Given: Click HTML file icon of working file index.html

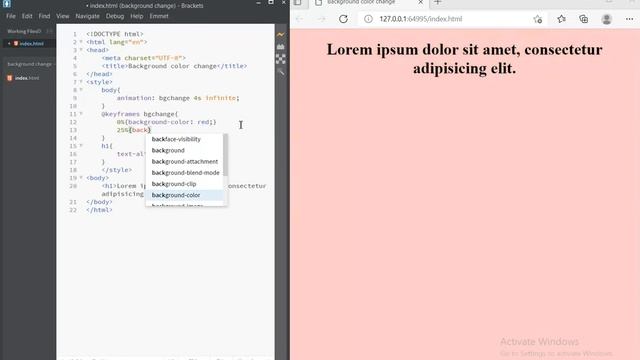Looking at the screenshot, I should (x=16, y=43).
